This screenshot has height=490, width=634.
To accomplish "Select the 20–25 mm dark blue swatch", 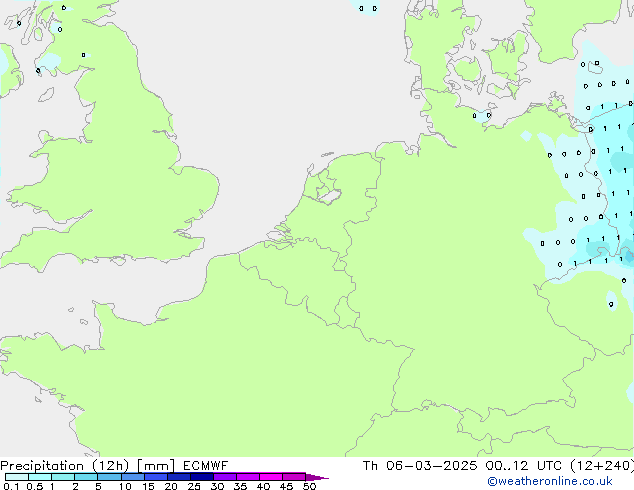I will pyautogui.click(x=179, y=477).
